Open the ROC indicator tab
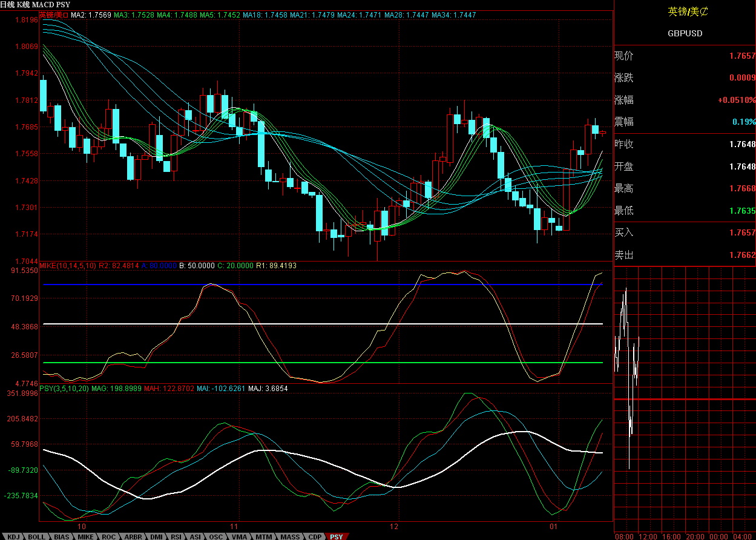 tap(108, 536)
